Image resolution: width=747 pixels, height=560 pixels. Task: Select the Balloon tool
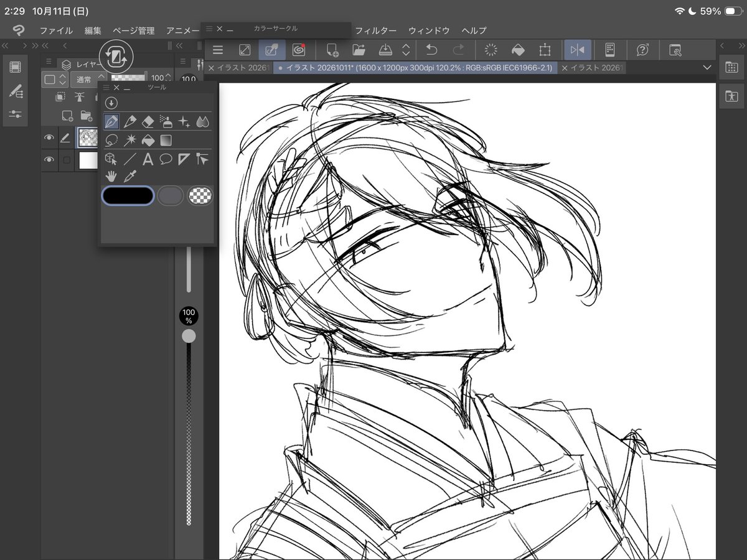(x=166, y=159)
